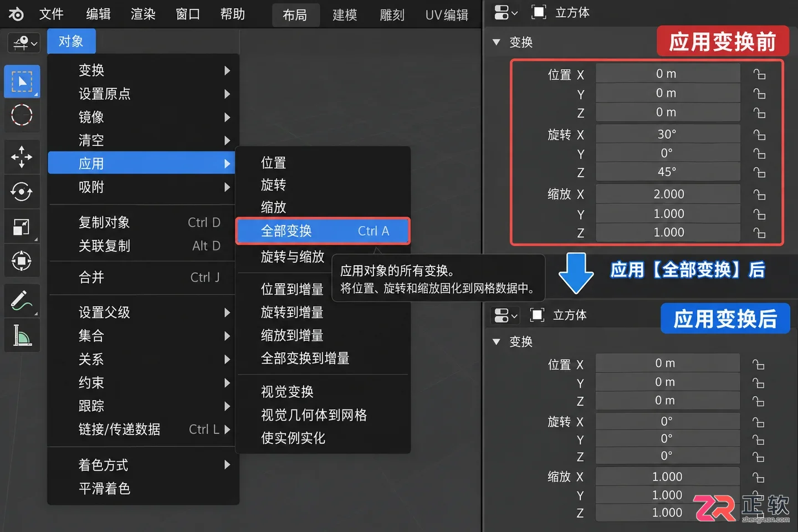This screenshot has height=532, width=798.
Task: Toggle lock for 旋转 X 30° field
Action: [x=759, y=135]
